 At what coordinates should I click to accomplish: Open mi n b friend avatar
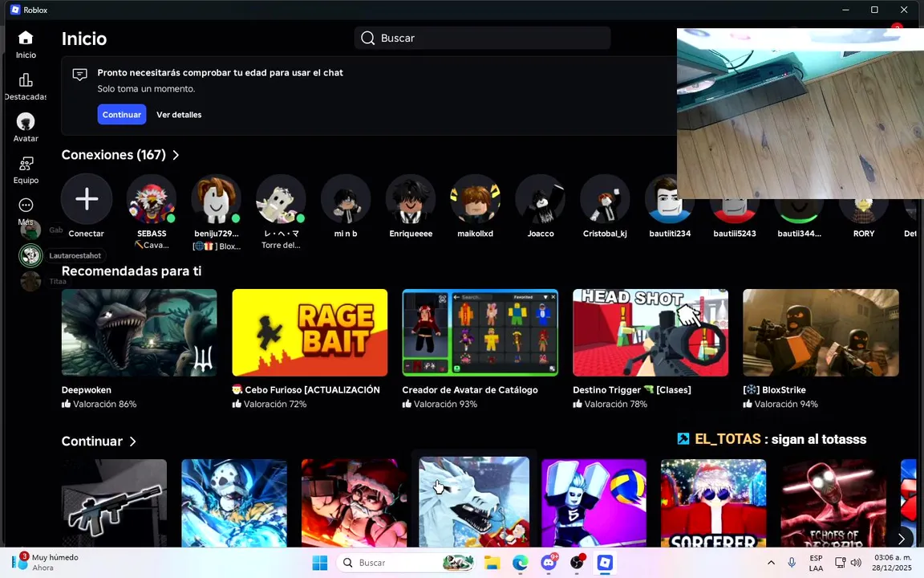coord(346,199)
